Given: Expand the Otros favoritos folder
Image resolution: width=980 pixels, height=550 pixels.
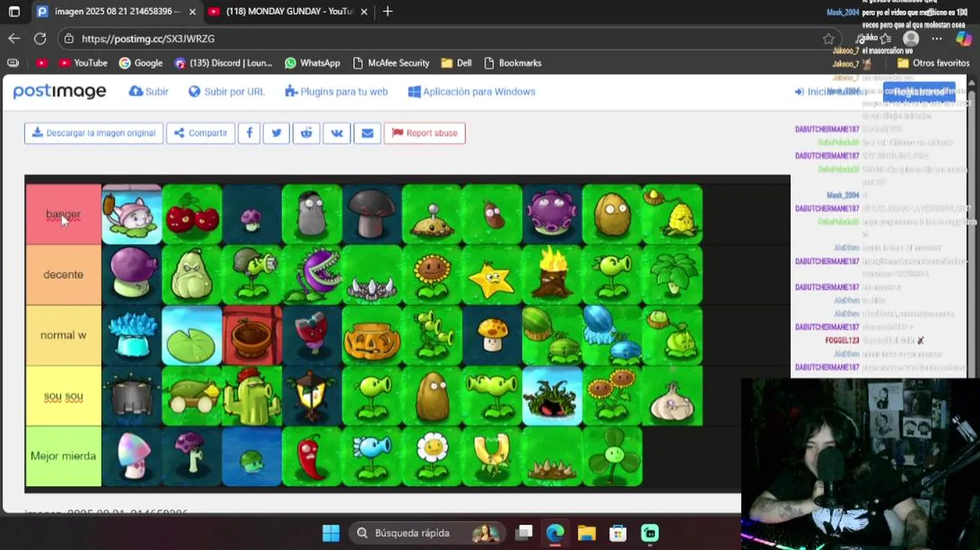Looking at the screenshot, I should [x=933, y=63].
